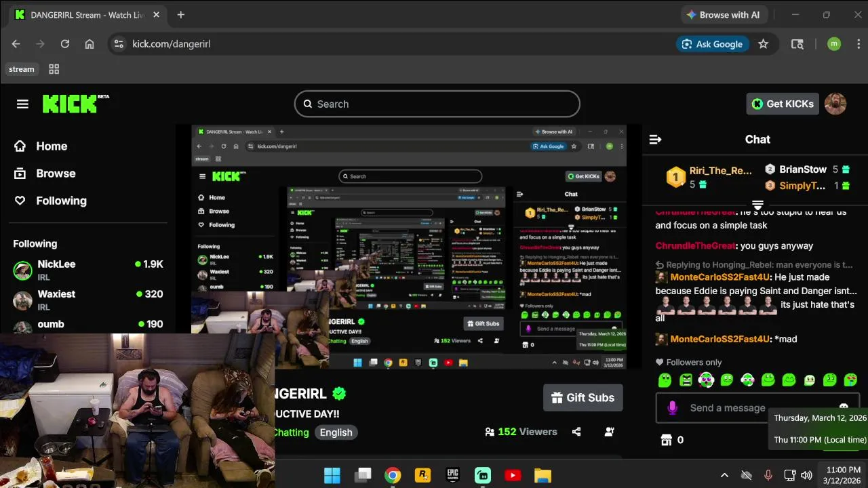Click the English language tag
This screenshot has width=868, height=488.
point(336,432)
